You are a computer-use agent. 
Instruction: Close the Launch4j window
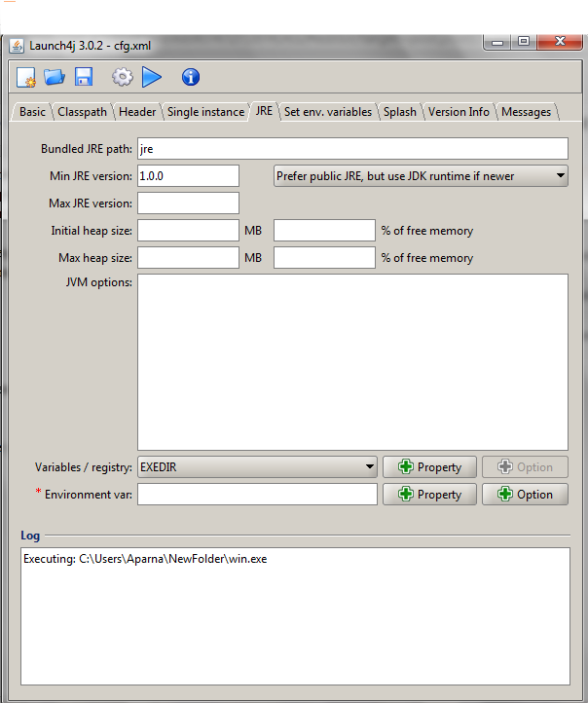(x=560, y=42)
